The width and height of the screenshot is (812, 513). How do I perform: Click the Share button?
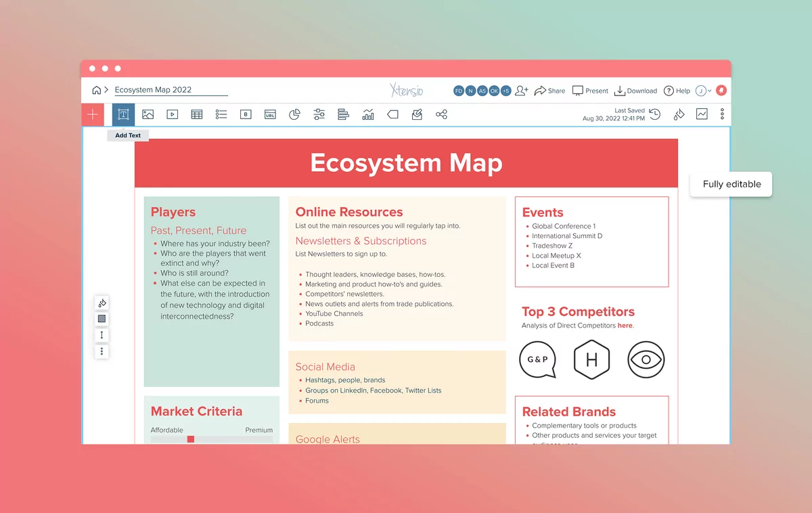[x=549, y=90]
